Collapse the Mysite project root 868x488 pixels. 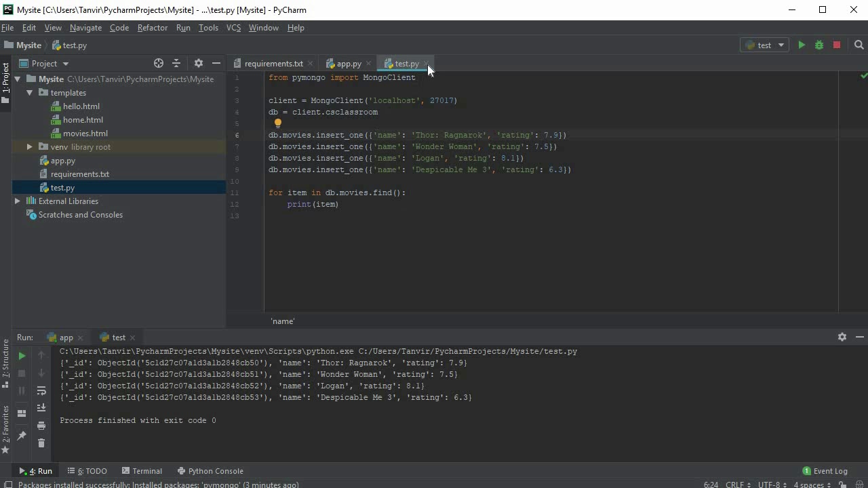pos(18,79)
